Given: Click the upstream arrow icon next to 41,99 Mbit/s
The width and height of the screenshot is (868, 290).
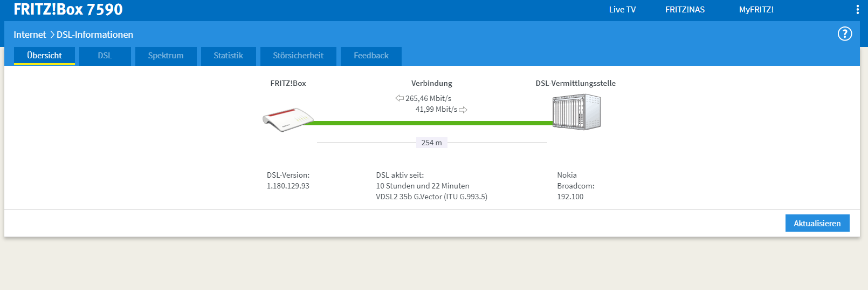Looking at the screenshot, I should pyautogui.click(x=463, y=110).
